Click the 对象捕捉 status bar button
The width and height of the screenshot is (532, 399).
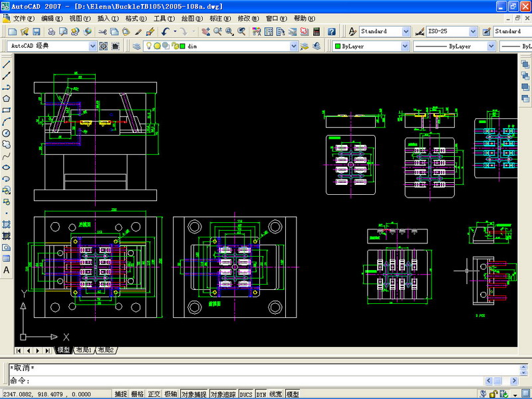click(x=194, y=394)
